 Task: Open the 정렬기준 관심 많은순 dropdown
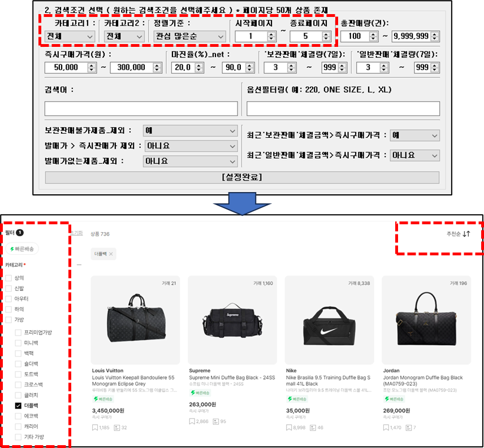pyautogui.click(x=189, y=36)
